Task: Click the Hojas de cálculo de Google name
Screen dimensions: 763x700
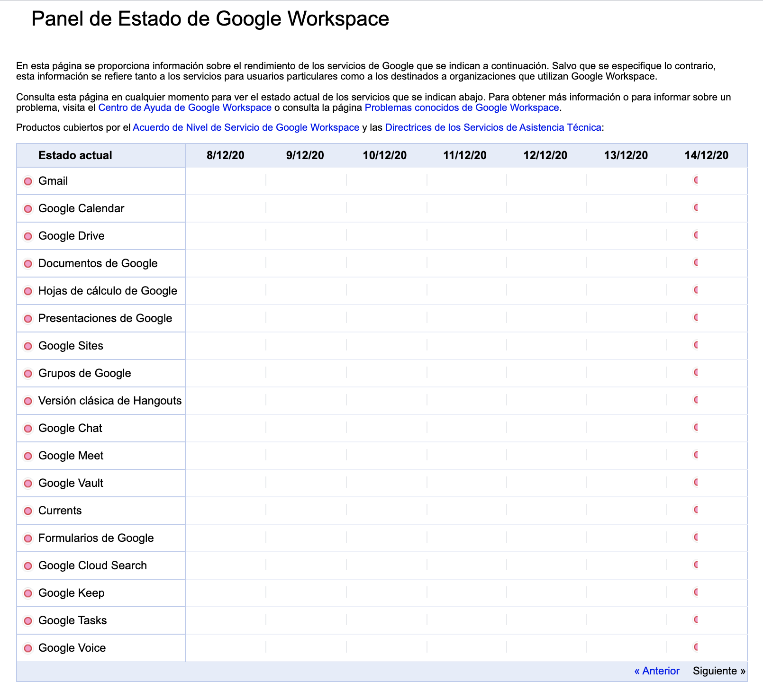Action: point(108,291)
